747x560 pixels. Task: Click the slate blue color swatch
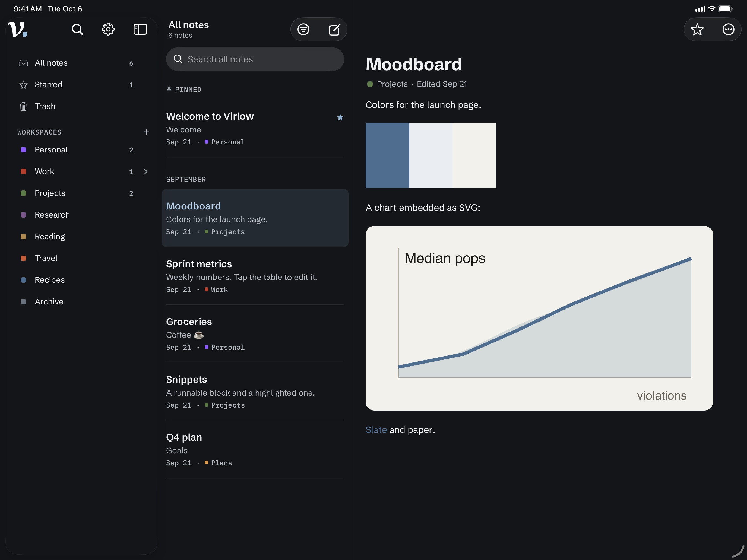click(387, 155)
